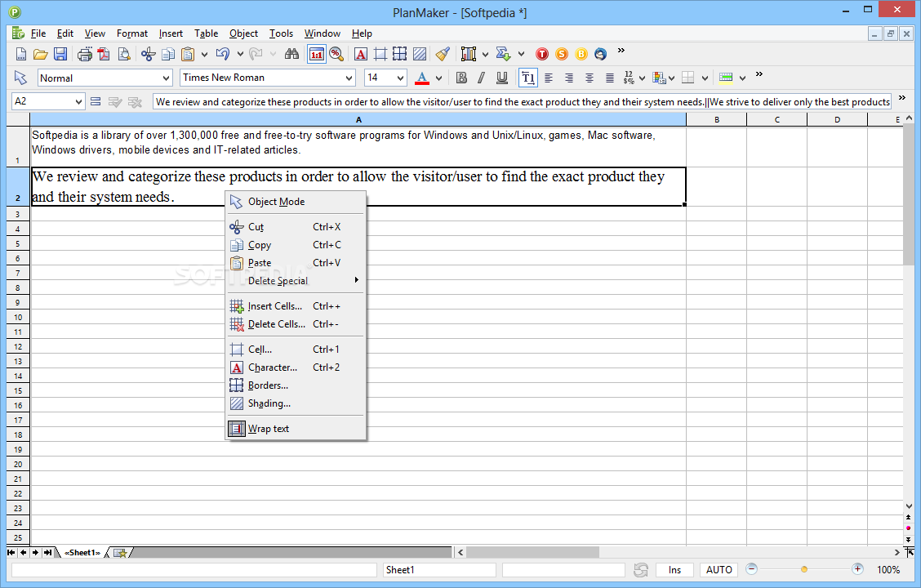Expand the chart type dropdown arrow
This screenshot has width=921, height=588.
(485, 55)
